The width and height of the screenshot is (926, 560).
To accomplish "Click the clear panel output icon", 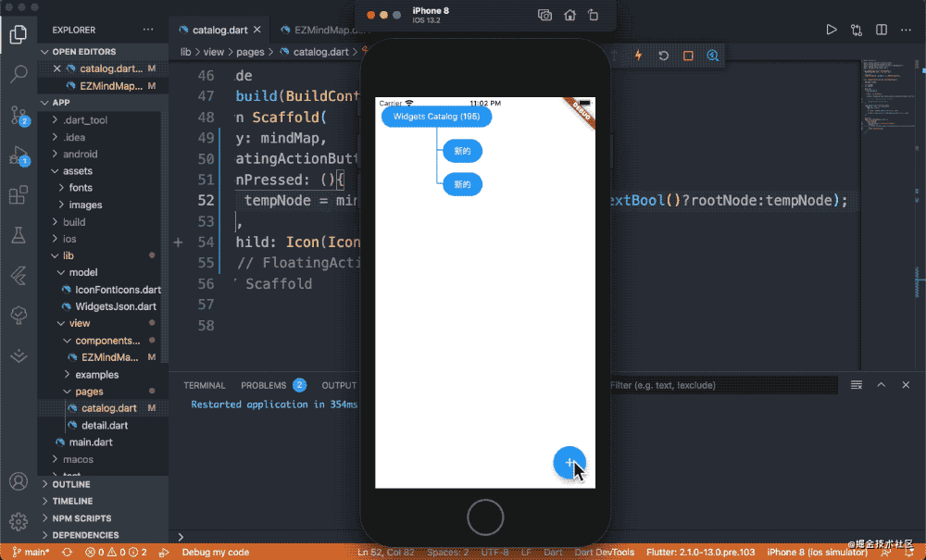I will (857, 385).
